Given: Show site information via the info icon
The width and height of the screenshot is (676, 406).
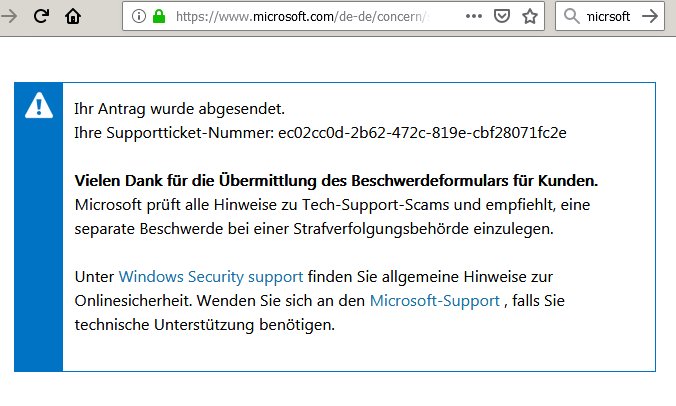Looking at the screenshot, I should coord(138,16).
